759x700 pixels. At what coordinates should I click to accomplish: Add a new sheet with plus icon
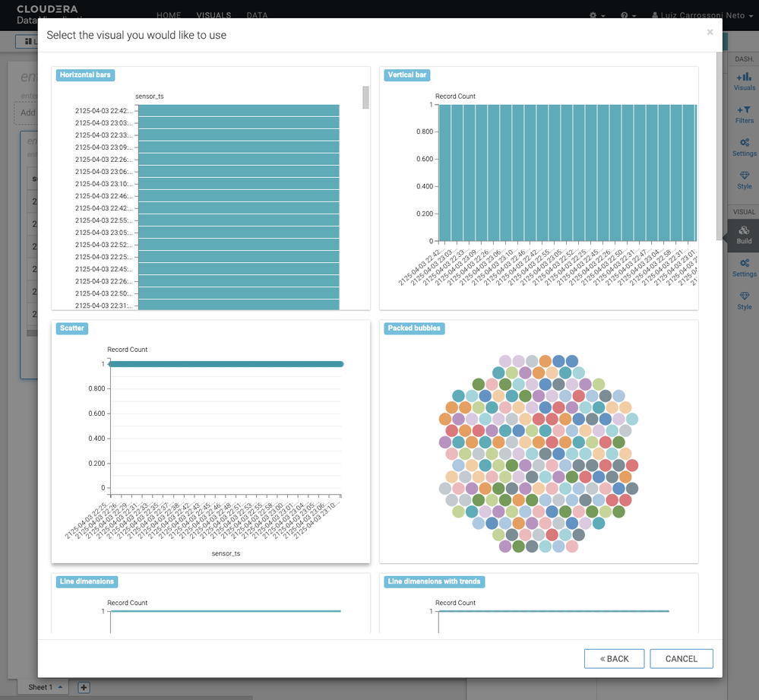(x=84, y=687)
